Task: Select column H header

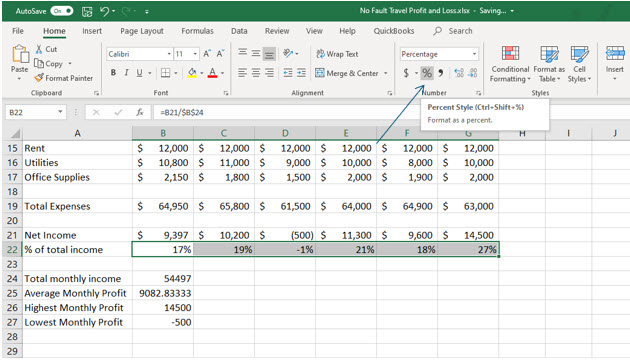Action: pos(522,133)
